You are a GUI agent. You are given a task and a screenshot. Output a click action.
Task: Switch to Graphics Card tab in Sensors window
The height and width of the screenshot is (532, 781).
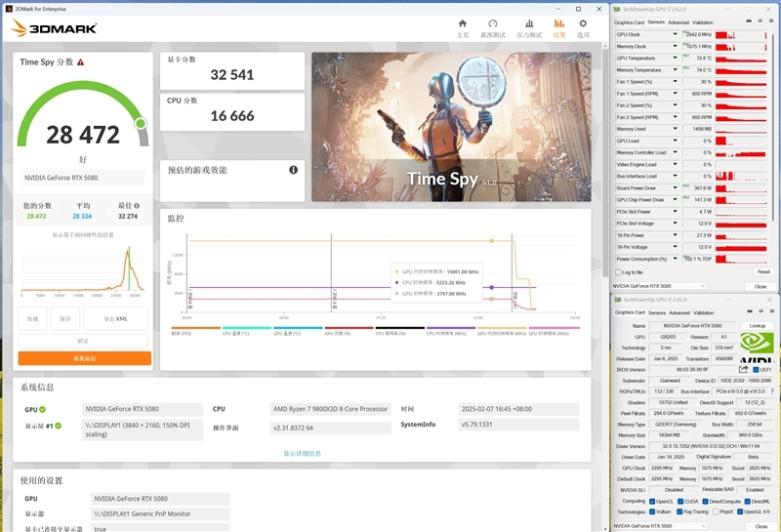point(629,22)
